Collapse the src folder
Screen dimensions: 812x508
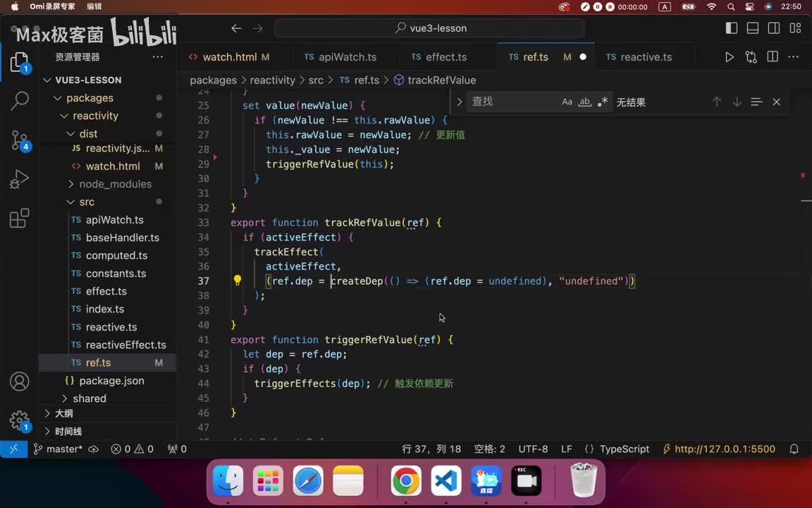pos(107,202)
